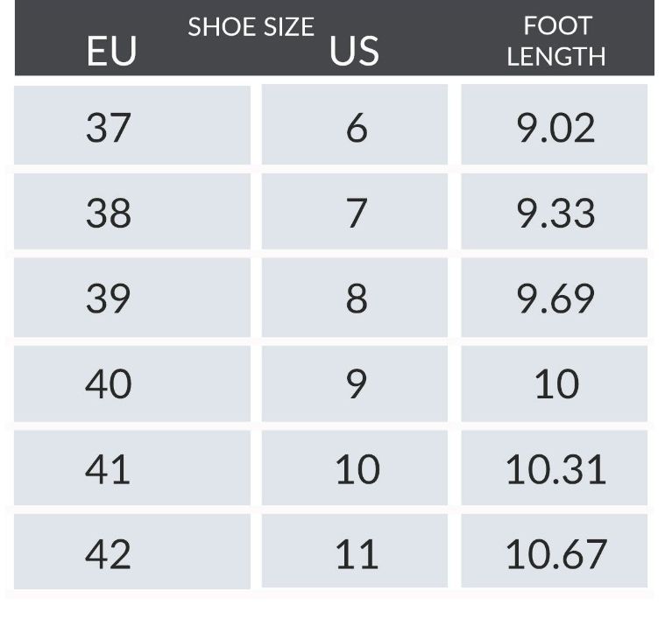Click US size 6 cell
Viewport: 672px width, 619px height.
pyautogui.click(x=355, y=127)
